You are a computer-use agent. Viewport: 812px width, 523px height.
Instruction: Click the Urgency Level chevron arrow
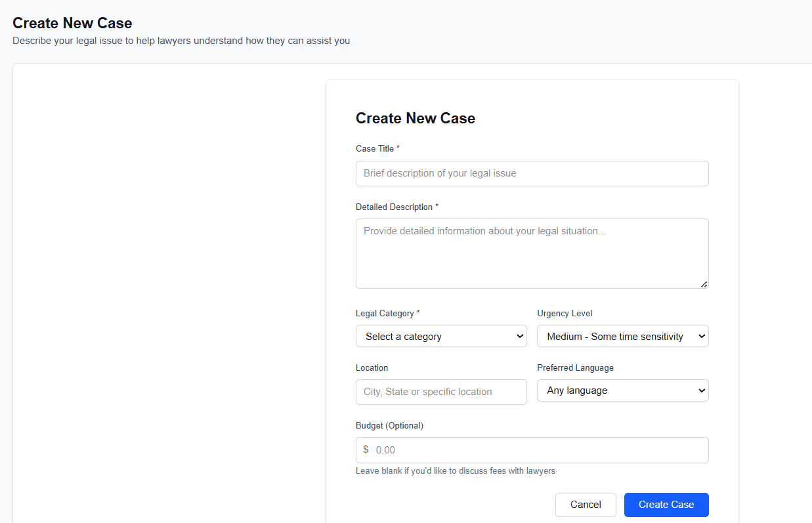click(x=700, y=336)
